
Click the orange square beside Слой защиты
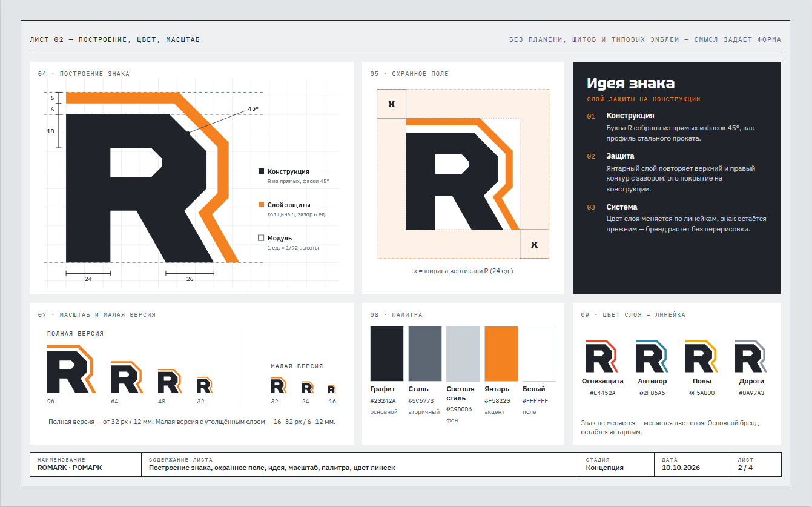(261, 205)
